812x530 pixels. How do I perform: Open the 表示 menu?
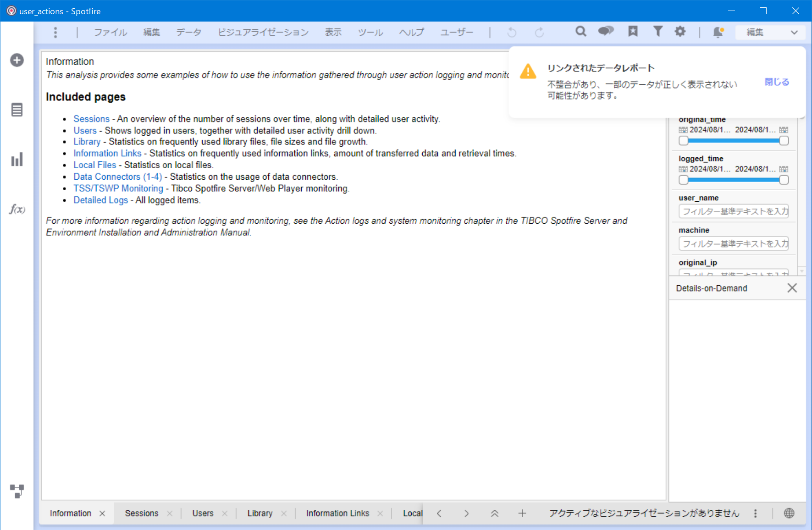333,32
